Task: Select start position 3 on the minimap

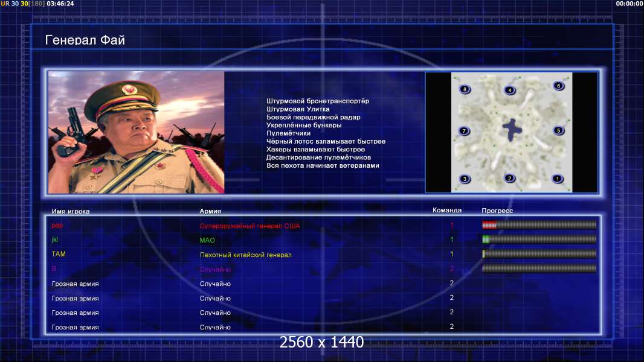Action: (x=465, y=179)
